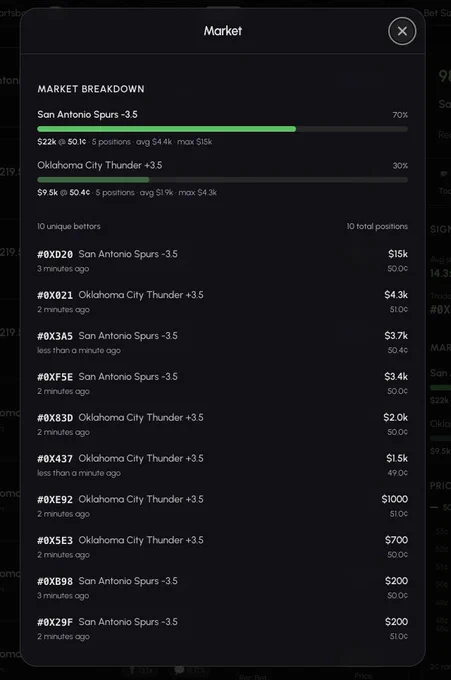The image size is (451, 680).
Task: Select bettor #0X83D Thunder entry
Action: click(x=222, y=425)
